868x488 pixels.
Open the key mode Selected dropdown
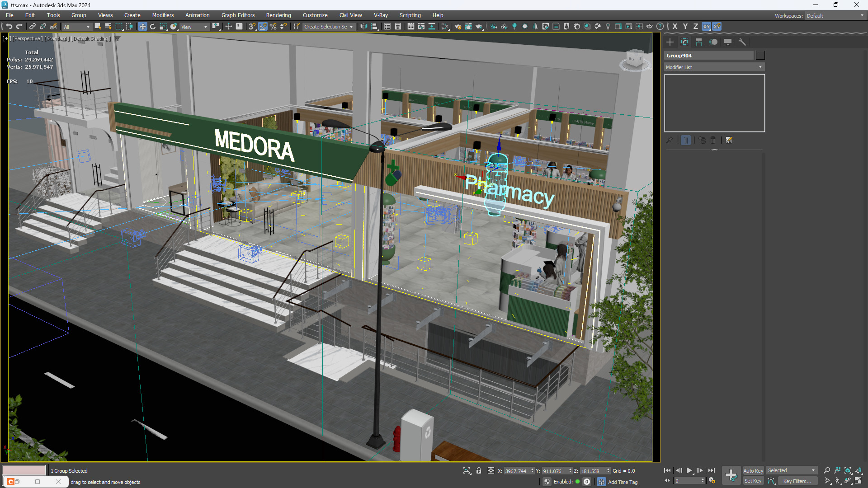792,471
